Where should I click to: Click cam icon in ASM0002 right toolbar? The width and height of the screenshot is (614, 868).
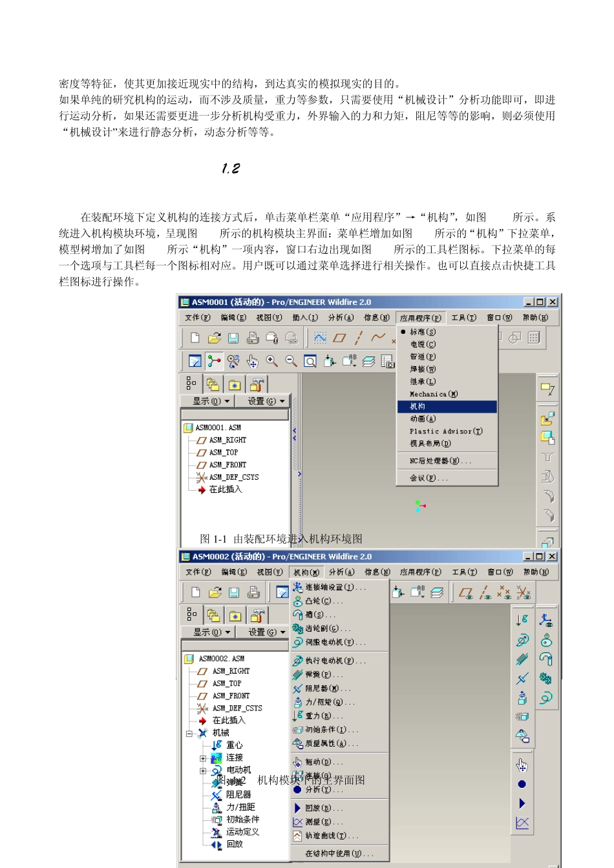coord(546,640)
